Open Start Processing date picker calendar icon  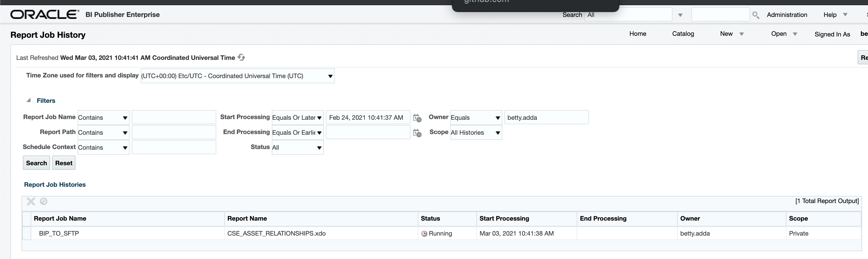[417, 118]
